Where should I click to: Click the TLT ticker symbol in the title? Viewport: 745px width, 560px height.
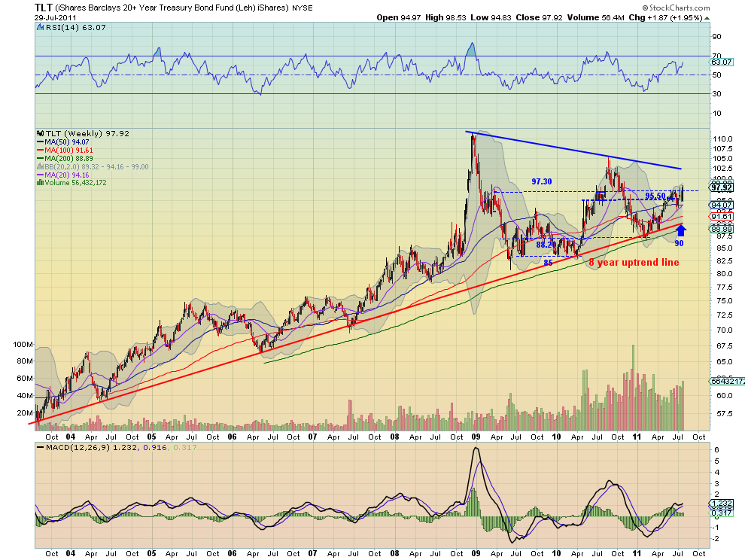(43, 8)
